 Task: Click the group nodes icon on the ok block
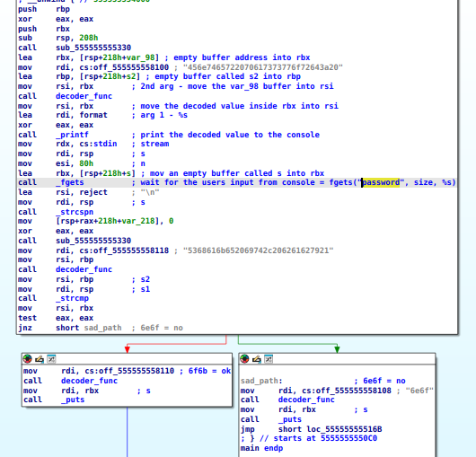(51, 359)
